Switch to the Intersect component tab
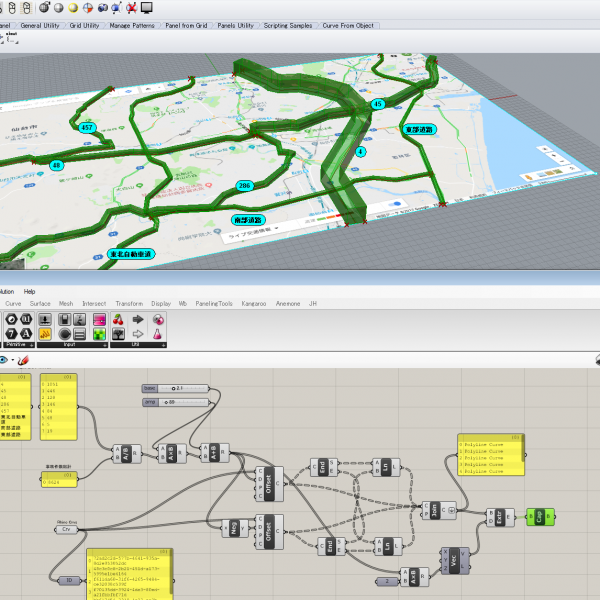The height and width of the screenshot is (600, 600). (x=94, y=303)
